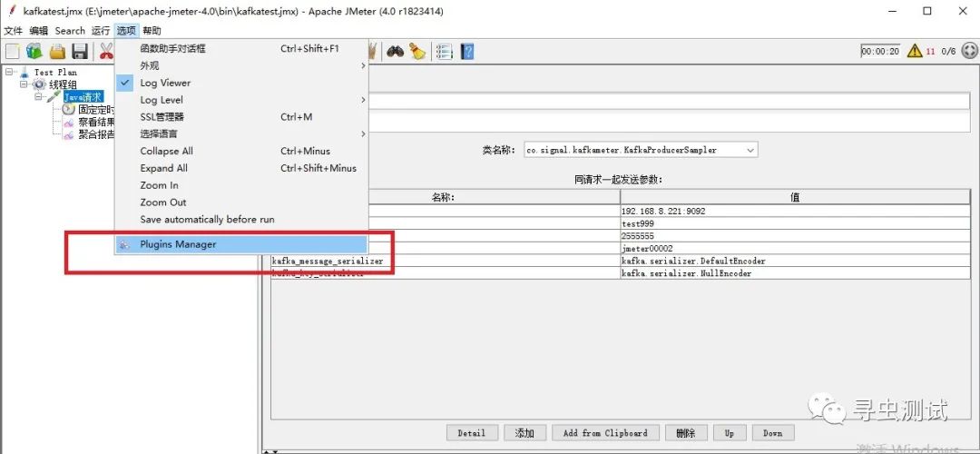The height and width of the screenshot is (454, 980).
Task: Click the red 11 error count
Action: (931, 51)
